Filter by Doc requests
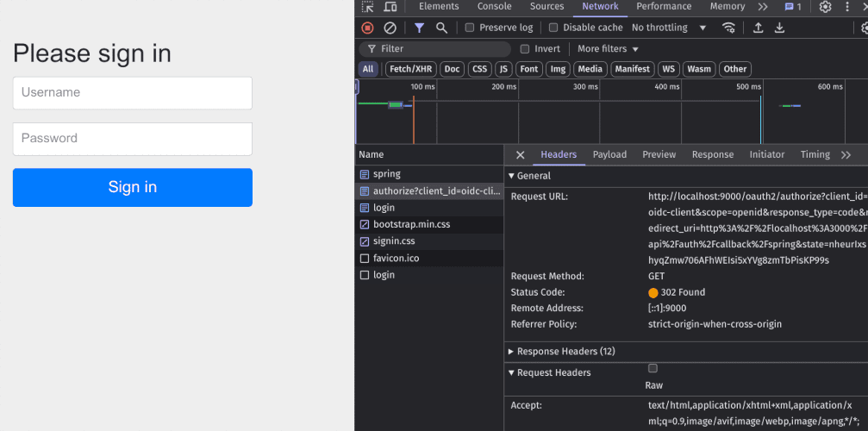868x431 pixels. pos(452,69)
